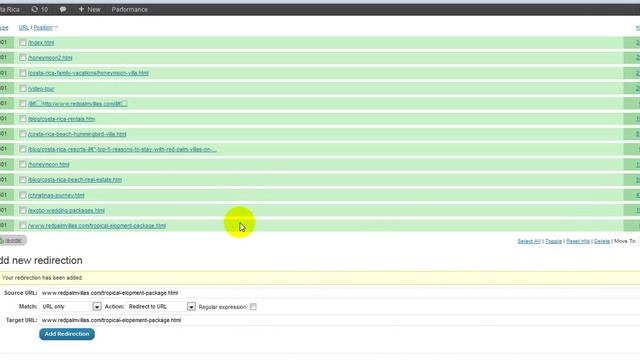Open the blog/costa-rica-rentals.html link
This screenshot has width=640, height=360.
[61, 119]
